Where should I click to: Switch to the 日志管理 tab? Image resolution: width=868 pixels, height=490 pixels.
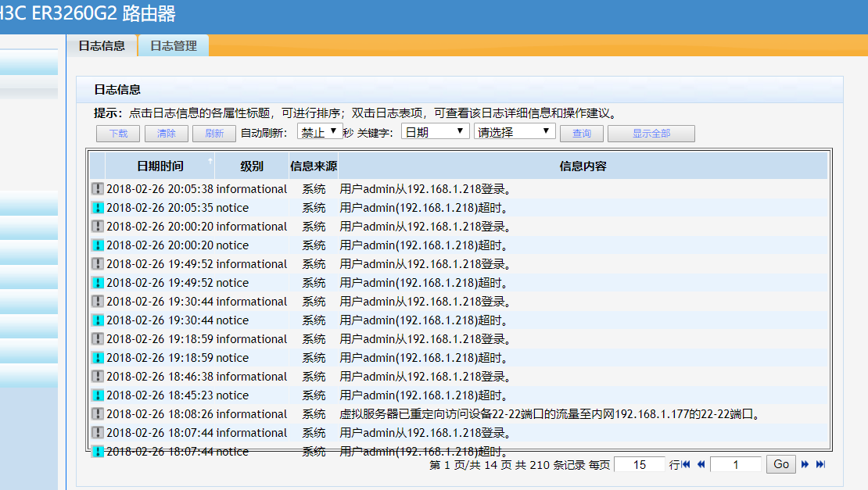tap(174, 46)
